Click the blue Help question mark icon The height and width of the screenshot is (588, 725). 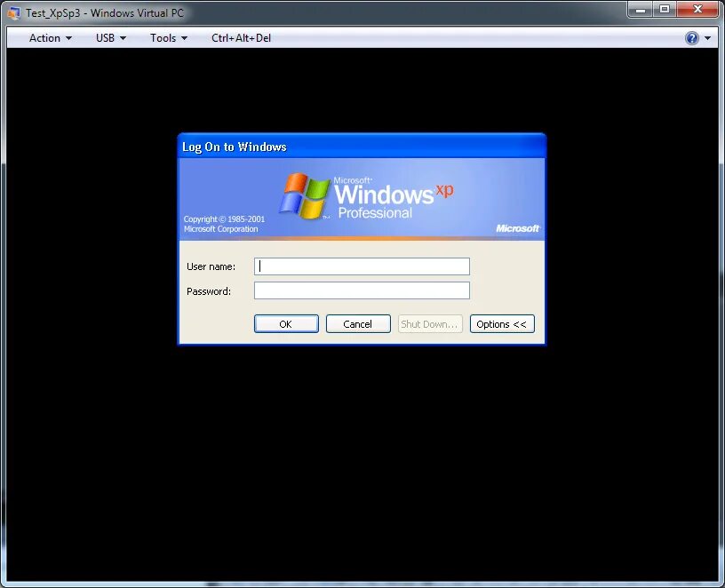point(692,38)
